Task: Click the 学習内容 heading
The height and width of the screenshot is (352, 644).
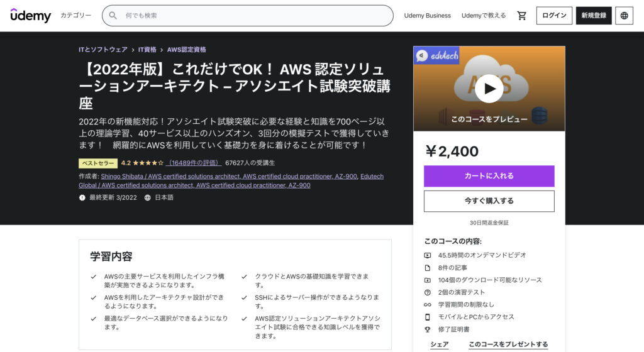Action: 111,257
